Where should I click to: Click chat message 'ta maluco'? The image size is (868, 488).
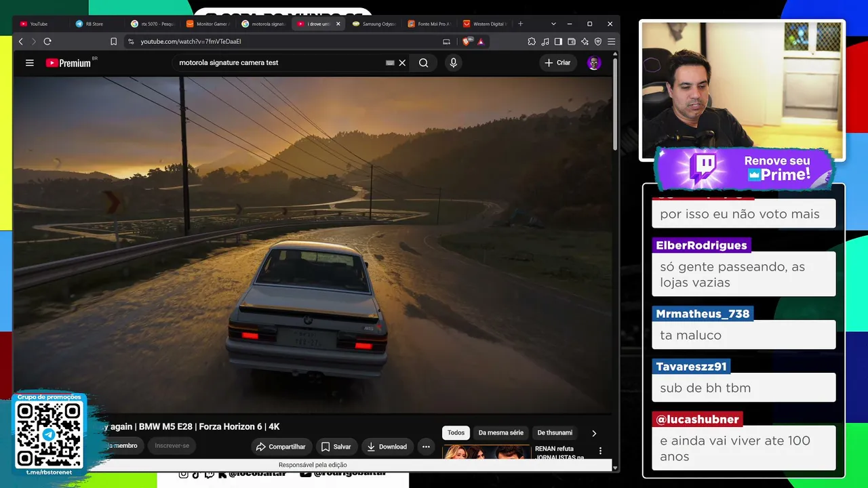point(744,335)
